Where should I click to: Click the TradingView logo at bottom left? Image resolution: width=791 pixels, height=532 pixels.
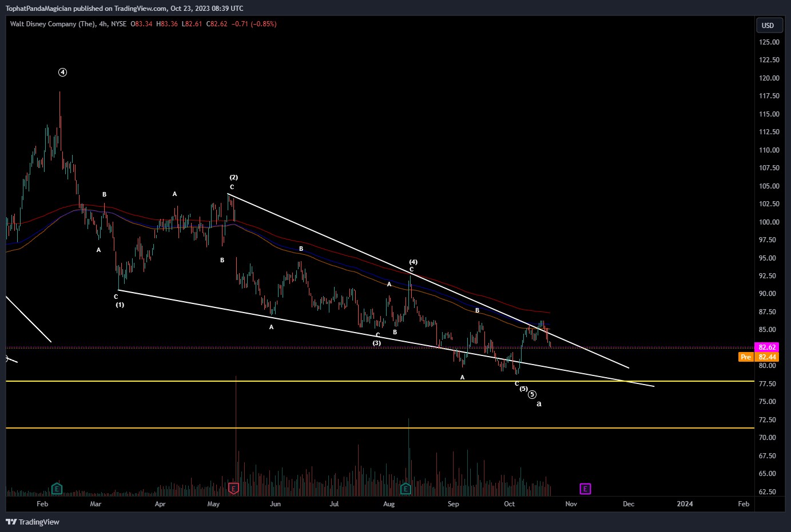coord(33,522)
